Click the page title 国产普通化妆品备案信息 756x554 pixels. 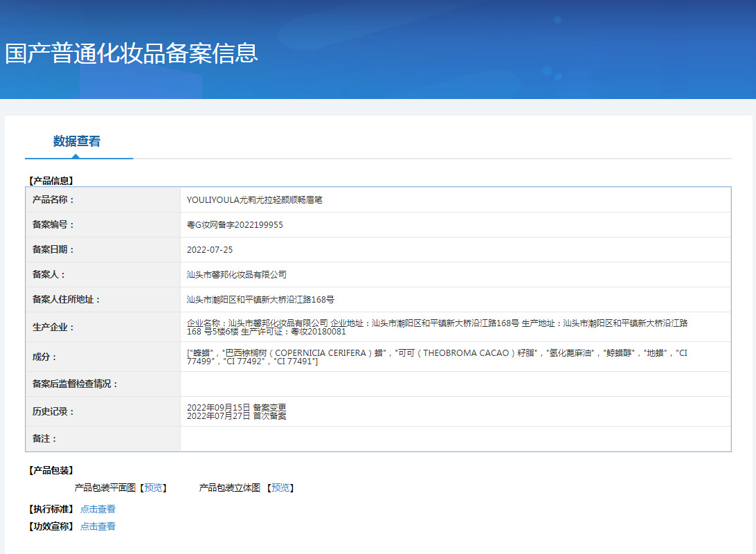coord(132,53)
